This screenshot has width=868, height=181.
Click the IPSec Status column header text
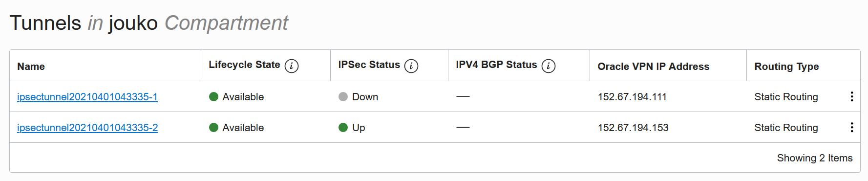pos(369,65)
